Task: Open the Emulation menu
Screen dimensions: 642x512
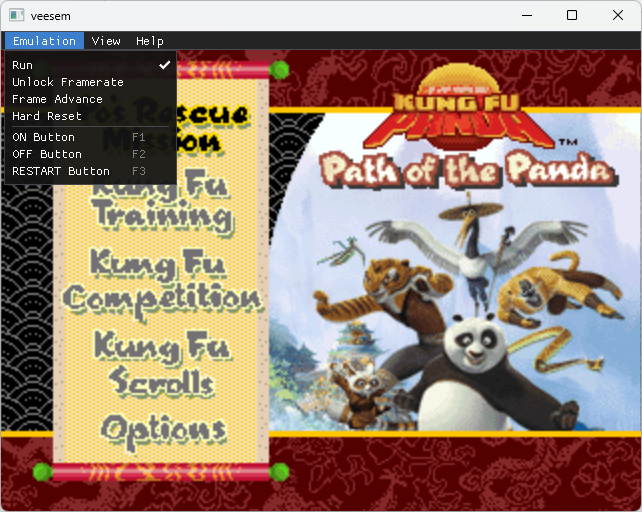Action: point(44,41)
